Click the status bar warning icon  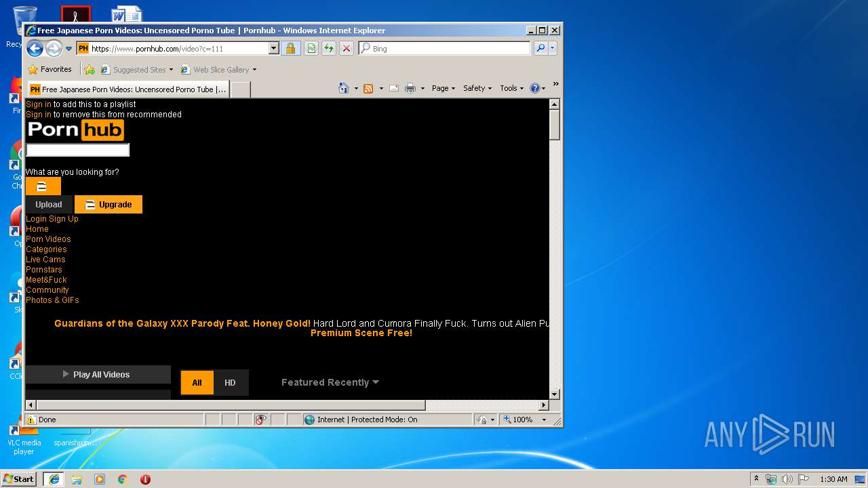pos(31,420)
